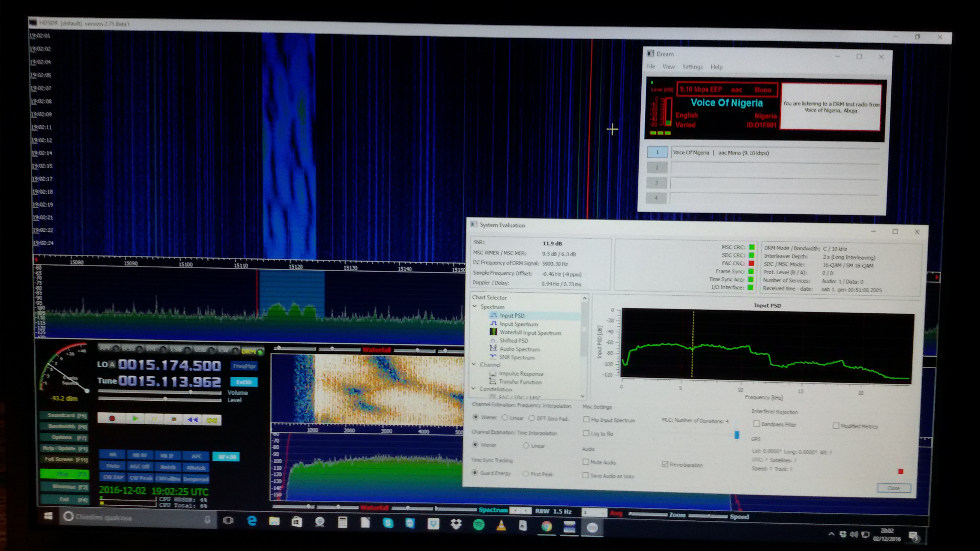Click the Tune frequency display
This screenshot has width=980, height=551.
click(x=169, y=381)
